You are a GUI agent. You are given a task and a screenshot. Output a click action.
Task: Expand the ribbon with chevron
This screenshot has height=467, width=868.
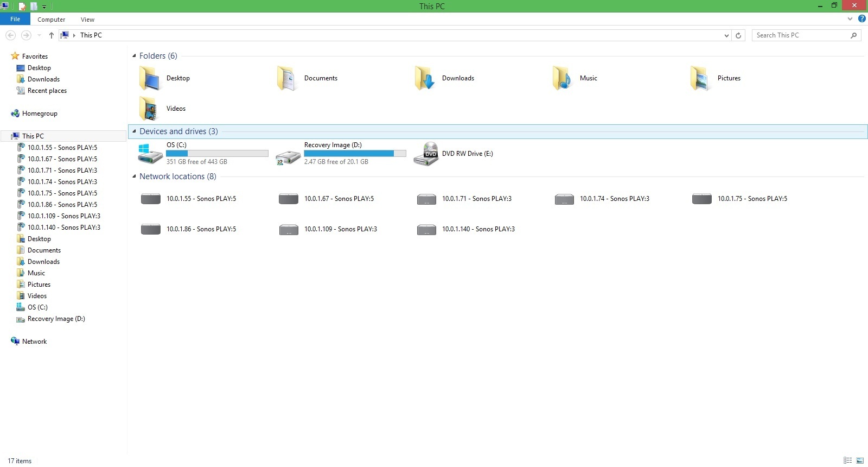coord(850,19)
